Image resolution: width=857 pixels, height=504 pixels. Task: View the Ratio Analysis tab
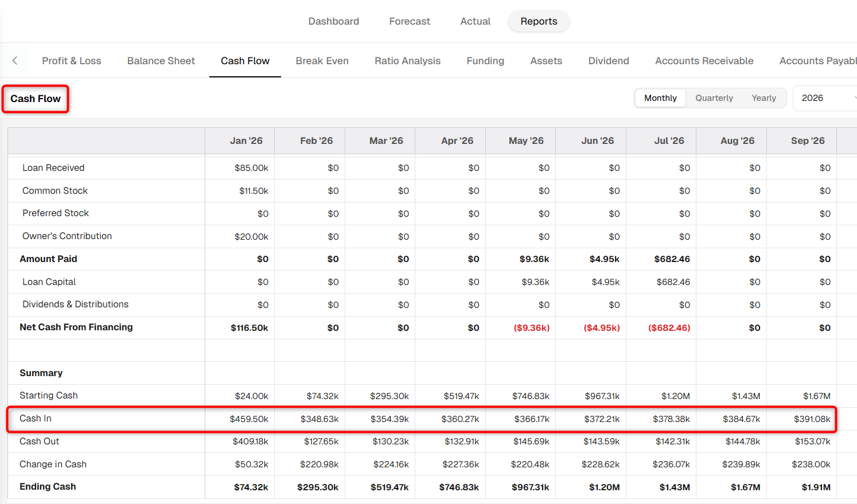pos(407,61)
